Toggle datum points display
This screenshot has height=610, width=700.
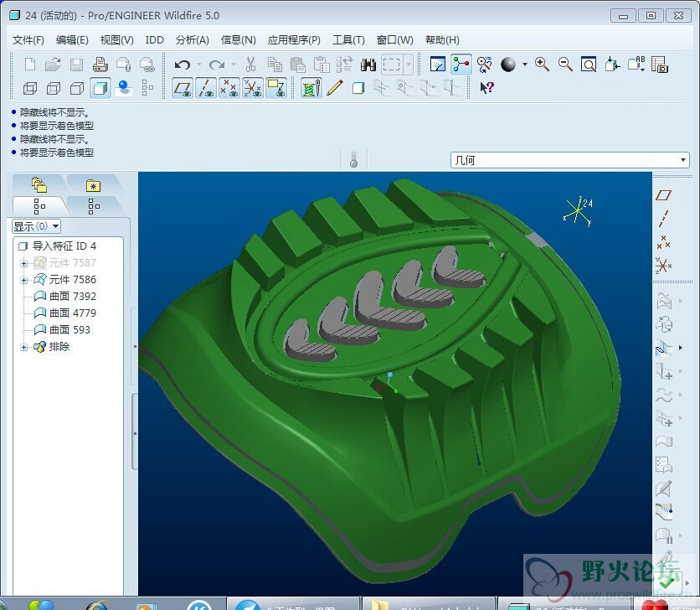coord(229,88)
